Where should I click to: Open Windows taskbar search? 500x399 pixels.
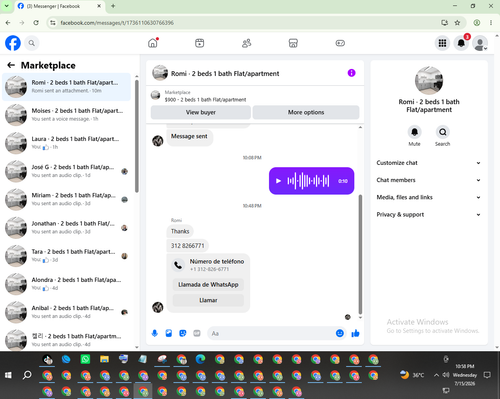pyautogui.click(x=27, y=375)
